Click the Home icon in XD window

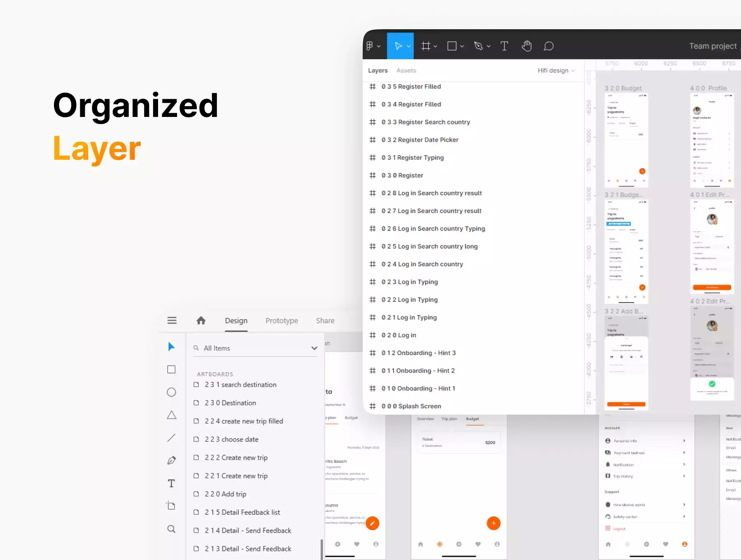pyautogui.click(x=201, y=320)
